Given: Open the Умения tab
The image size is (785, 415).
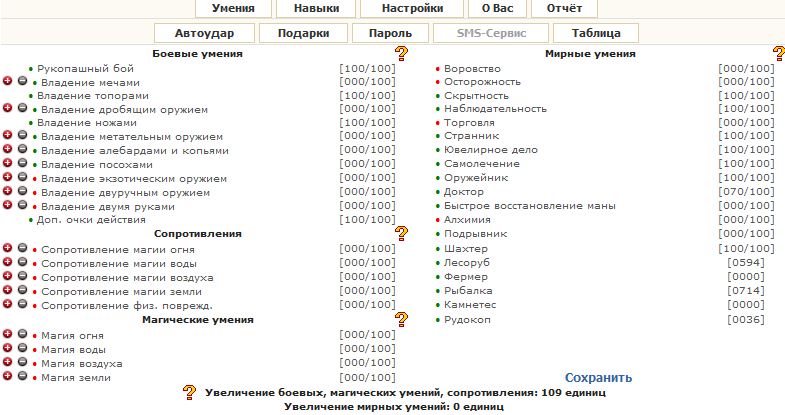Looking at the screenshot, I should (x=232, y=8).
